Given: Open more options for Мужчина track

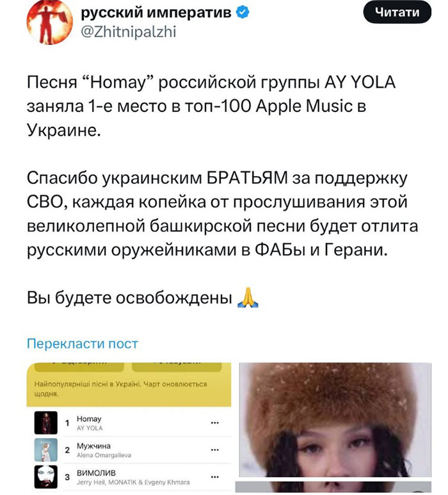Looking at the screenshot, I should [x=215, y=450].
